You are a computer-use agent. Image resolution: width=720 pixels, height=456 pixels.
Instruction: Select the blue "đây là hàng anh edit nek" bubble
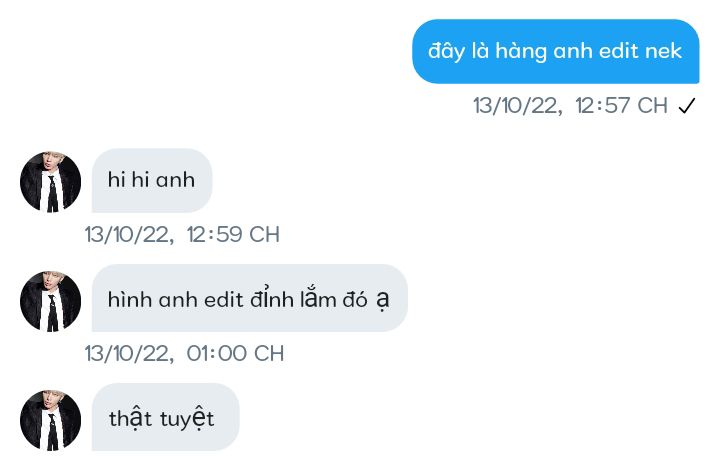[556, 51]
